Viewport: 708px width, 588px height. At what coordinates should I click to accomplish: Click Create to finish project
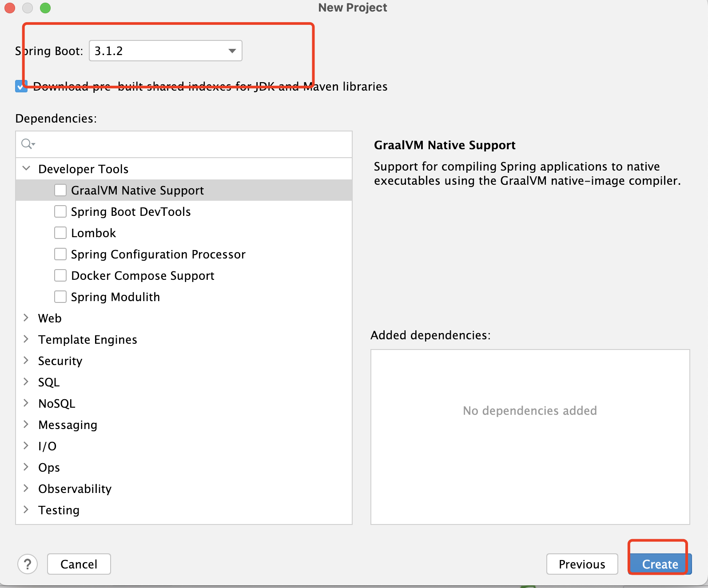pos(660,564)
